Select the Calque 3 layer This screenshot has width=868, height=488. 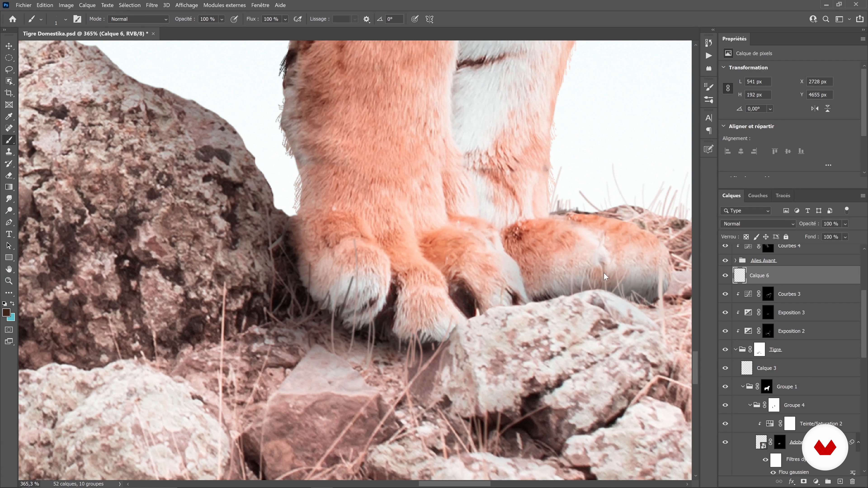766,368
